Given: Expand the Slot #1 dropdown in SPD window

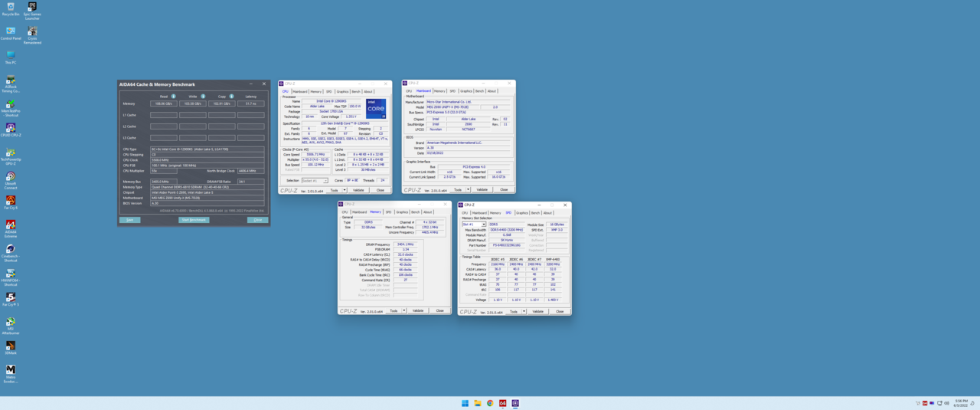Looking at the screenshot, I should click(x=483, y=225).
